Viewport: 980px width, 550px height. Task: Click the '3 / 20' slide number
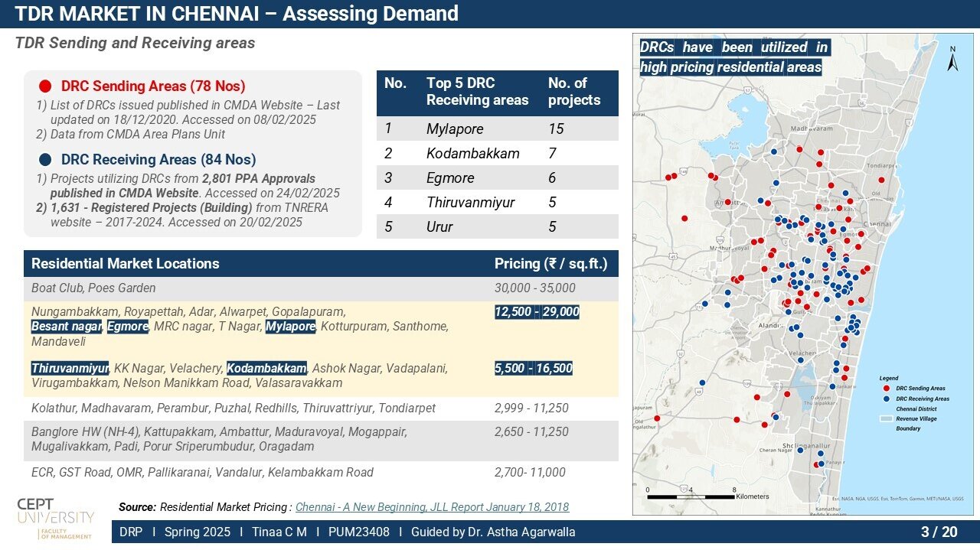[939, 532]
